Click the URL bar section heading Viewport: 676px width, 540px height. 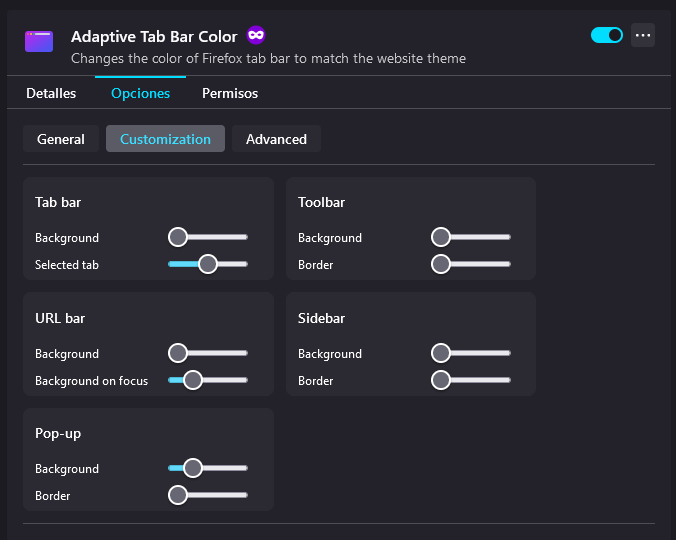point(60,318)
